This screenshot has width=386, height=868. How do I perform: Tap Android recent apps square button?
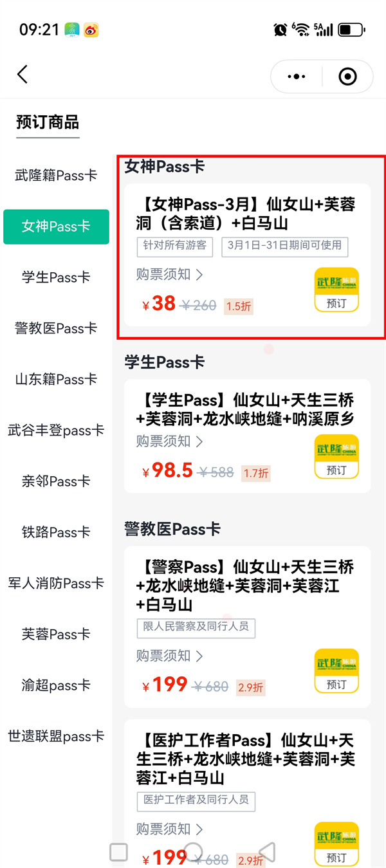[x=118, y=852]
